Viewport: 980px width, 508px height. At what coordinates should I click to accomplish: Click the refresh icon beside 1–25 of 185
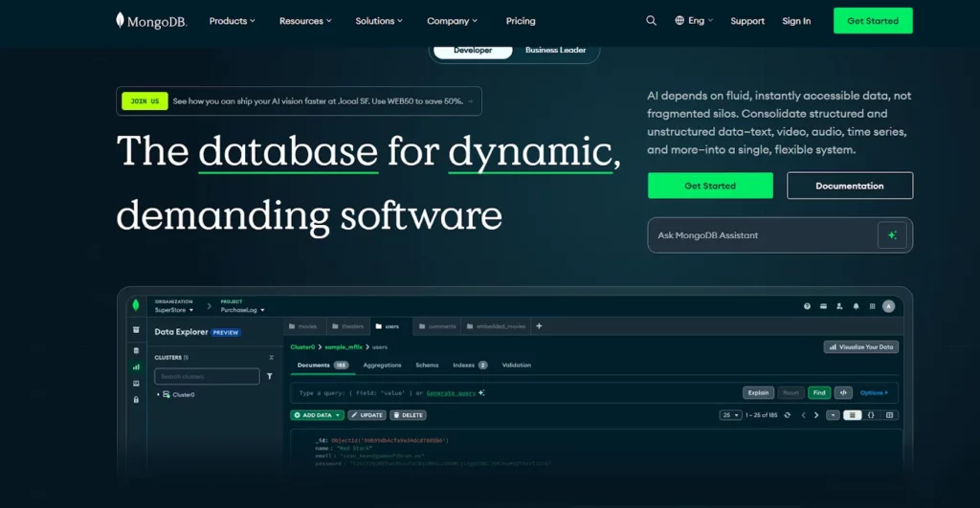tap(787, 415)
